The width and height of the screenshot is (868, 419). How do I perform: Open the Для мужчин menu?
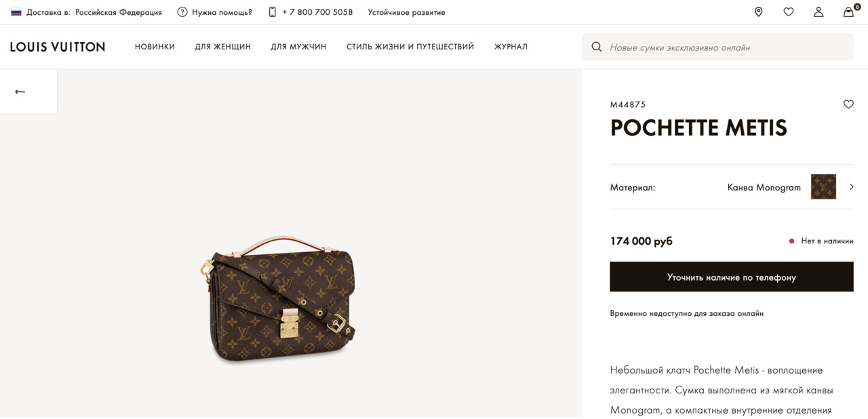click(298, 47)
